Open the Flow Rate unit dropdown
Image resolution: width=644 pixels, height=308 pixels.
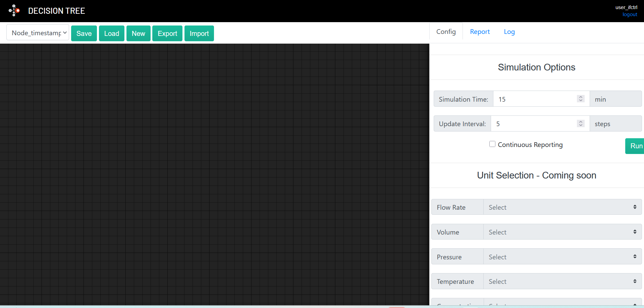tap(562, 207)
